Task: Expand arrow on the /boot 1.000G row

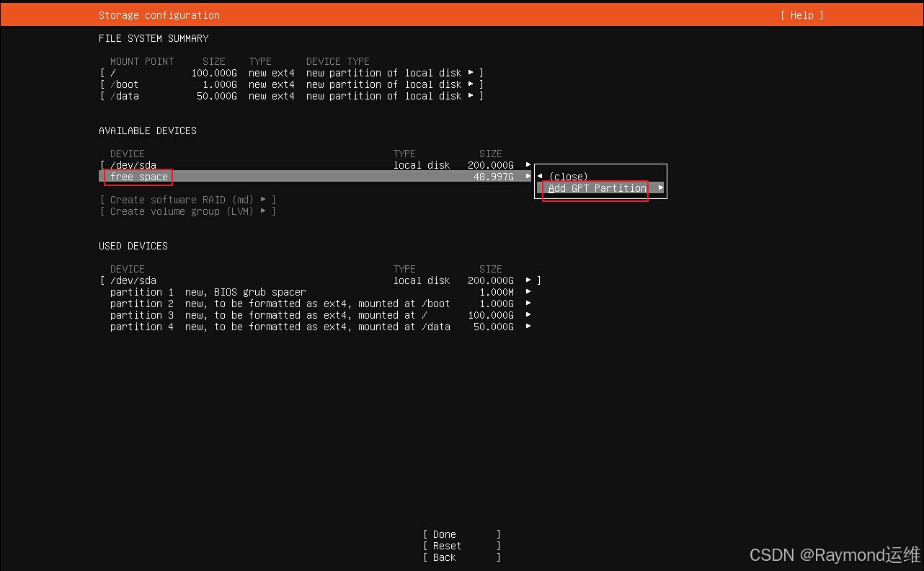Action: click(x=471, y=84)
